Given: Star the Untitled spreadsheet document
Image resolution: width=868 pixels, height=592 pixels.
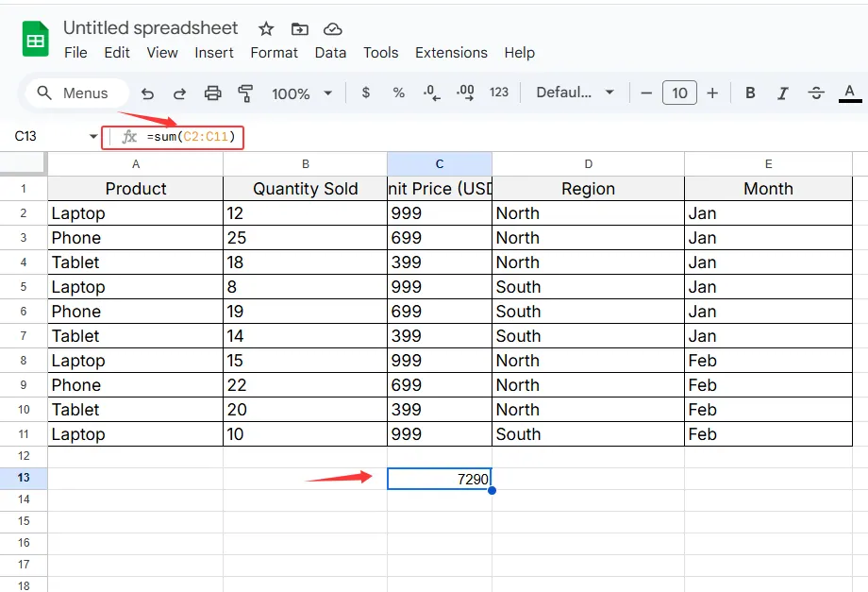Looking at the screenshot, I should [266, 29].
